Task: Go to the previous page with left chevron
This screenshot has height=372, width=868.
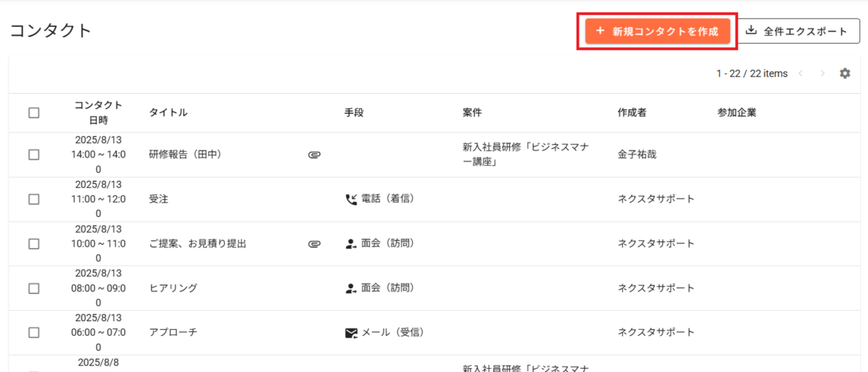Action: (x=801, y=74)
